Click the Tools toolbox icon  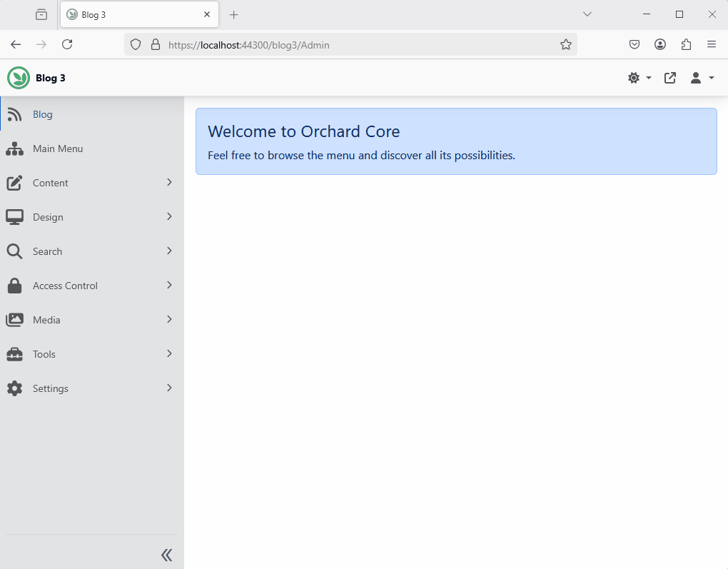(x=14, y=354)
